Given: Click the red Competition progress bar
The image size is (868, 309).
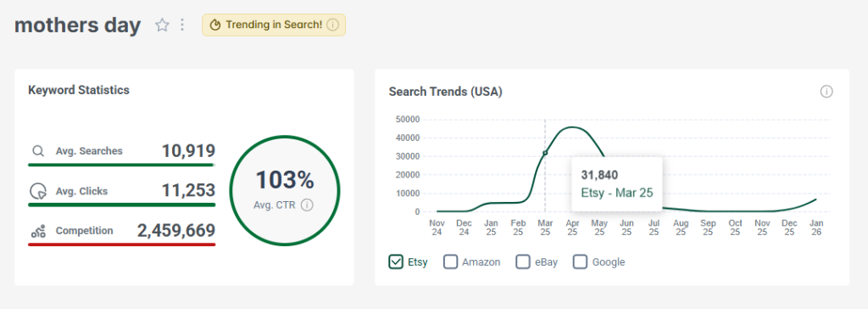Looking at the screenshot, I should 122,244.
